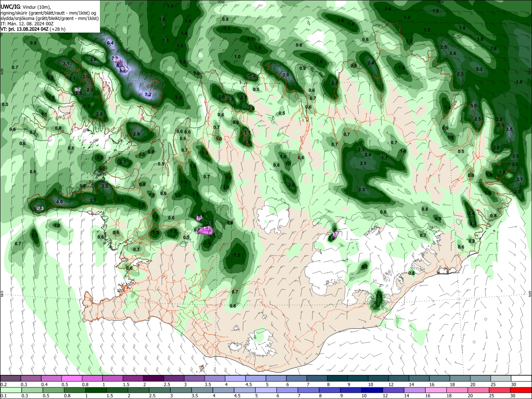Select bottom-row light green swatch between 0.1 and 0.3

pos(11,390)
